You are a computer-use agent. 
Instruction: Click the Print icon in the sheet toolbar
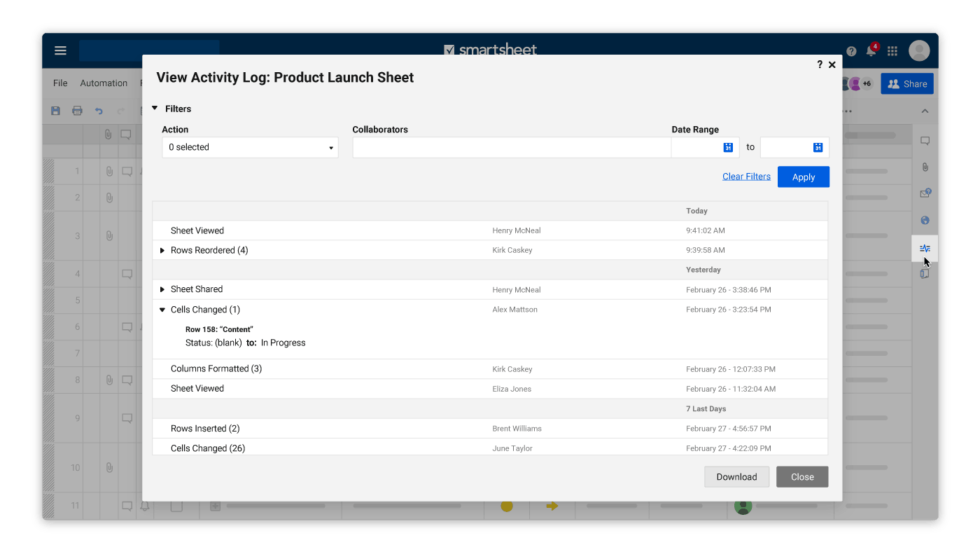click(78, 111)
